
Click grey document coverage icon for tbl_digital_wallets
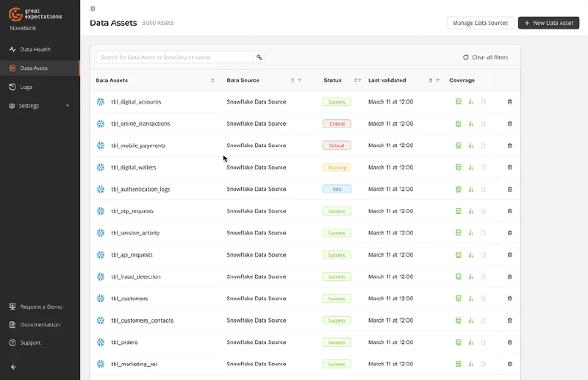[483, 168]
